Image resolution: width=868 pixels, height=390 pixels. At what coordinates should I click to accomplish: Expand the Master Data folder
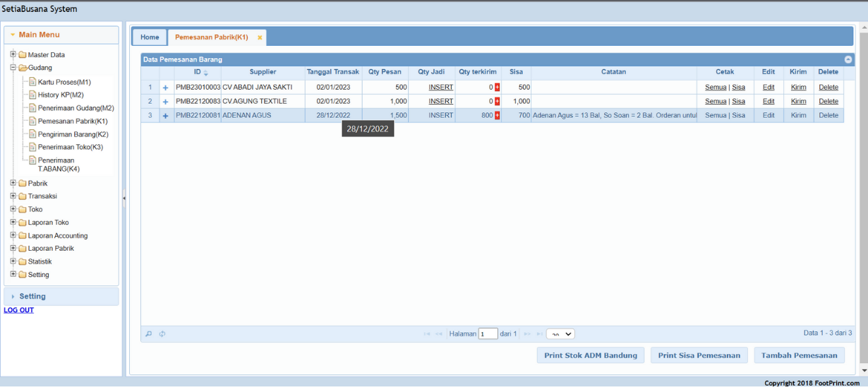13,54
